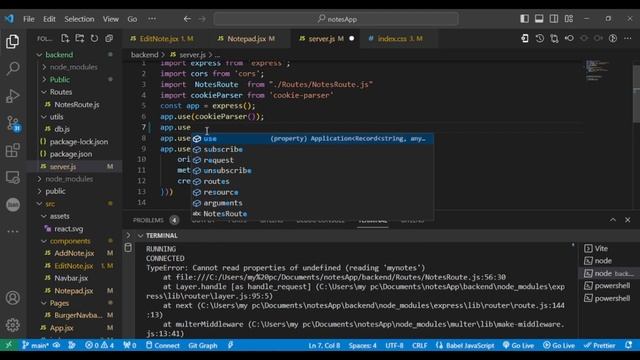Switch to the Vite terminal
The image size is (640, 360).
(601, 249)
